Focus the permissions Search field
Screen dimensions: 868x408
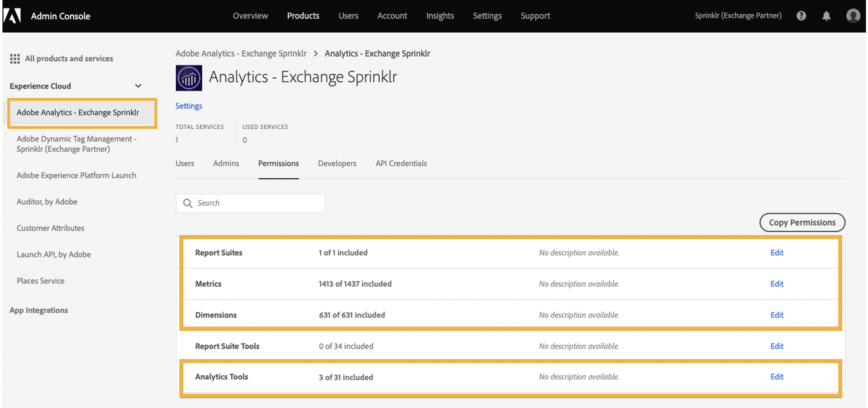(x=251, y=203)
